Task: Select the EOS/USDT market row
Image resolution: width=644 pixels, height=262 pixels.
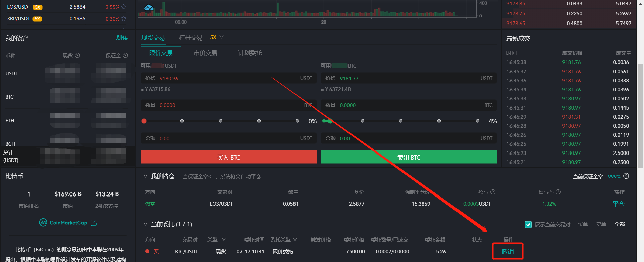Action: [67, 7]
